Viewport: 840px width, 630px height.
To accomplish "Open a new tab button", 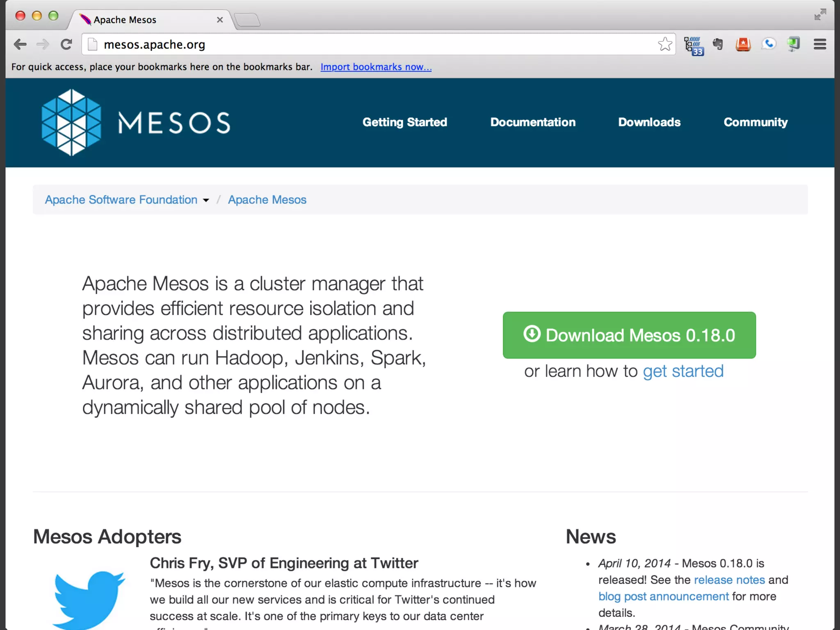I will click(247, 20).
